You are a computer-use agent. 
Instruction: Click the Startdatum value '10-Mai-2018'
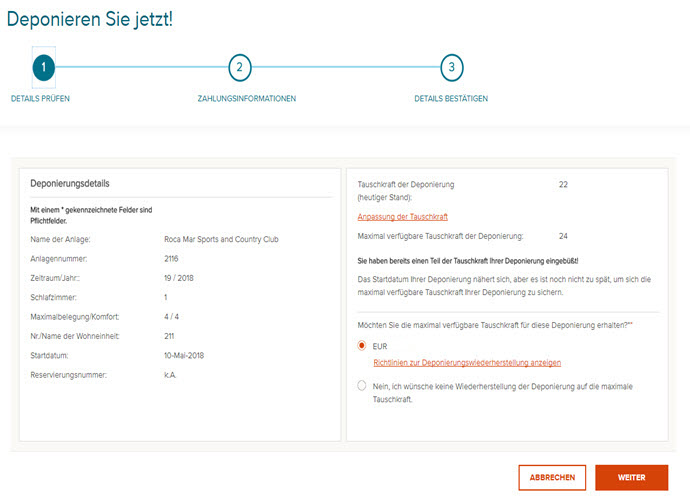pyautogui.click(x=184, y=356)
